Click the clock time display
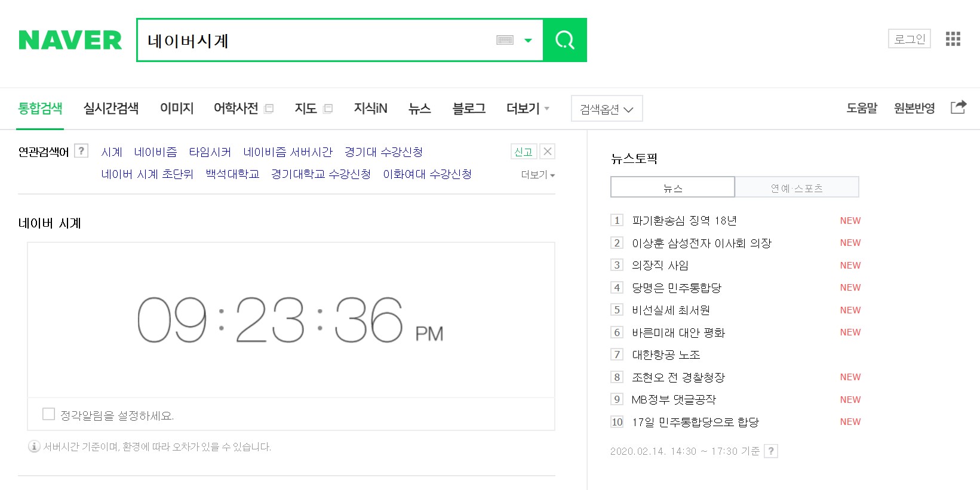 (290, 320)
